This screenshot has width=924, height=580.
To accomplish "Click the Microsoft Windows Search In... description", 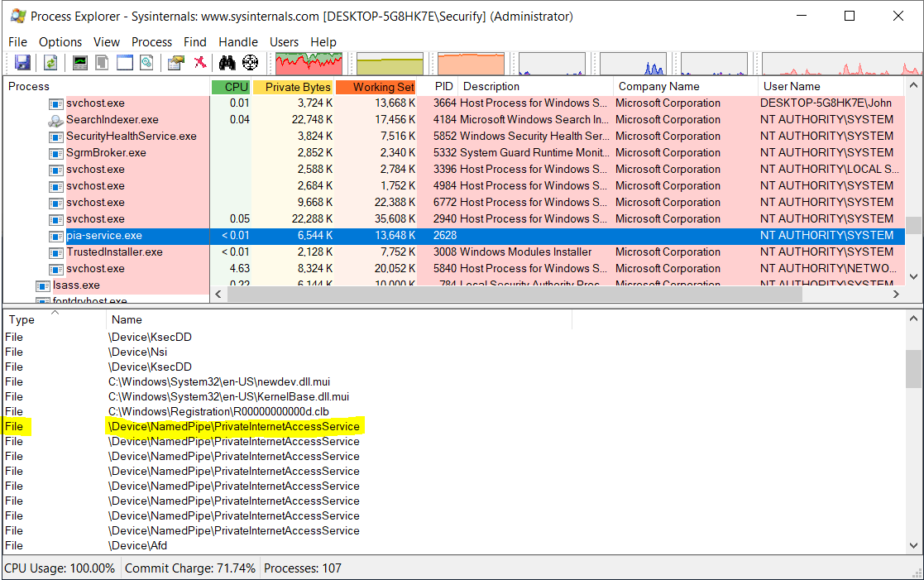I will pos(534,120).
